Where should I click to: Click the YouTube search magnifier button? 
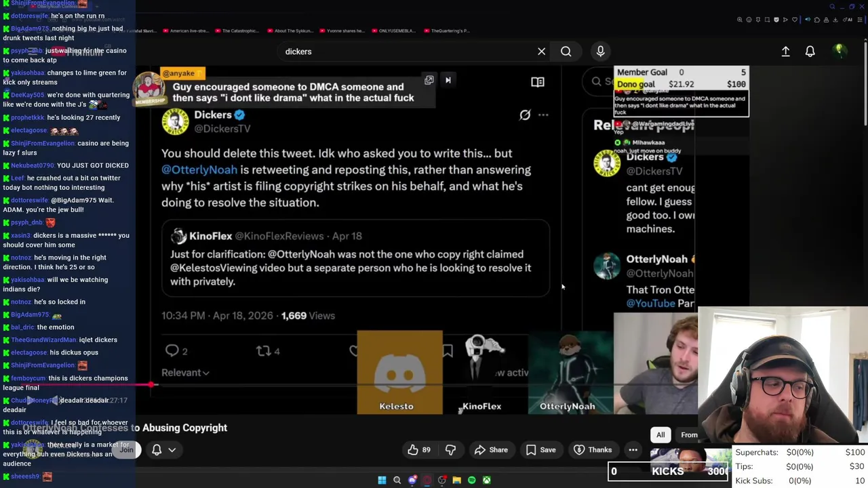(566, 52)
